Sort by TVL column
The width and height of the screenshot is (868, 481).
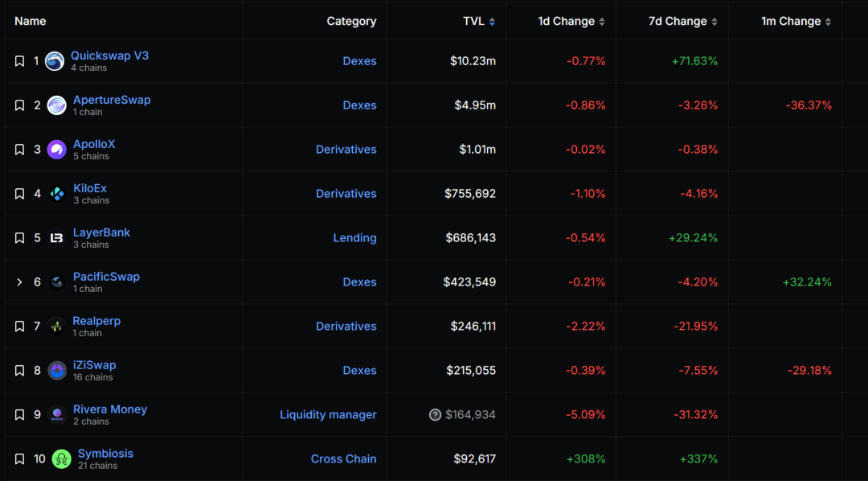(479, 22)
